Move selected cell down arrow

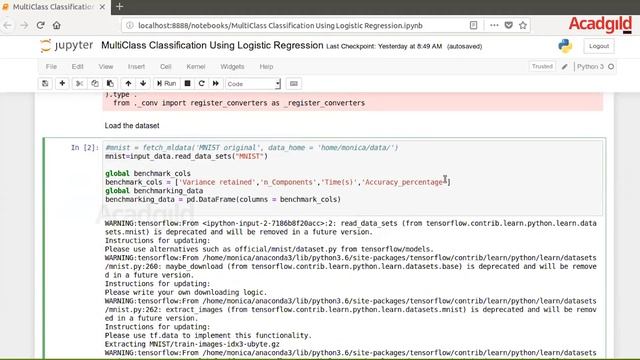[143, 84]
